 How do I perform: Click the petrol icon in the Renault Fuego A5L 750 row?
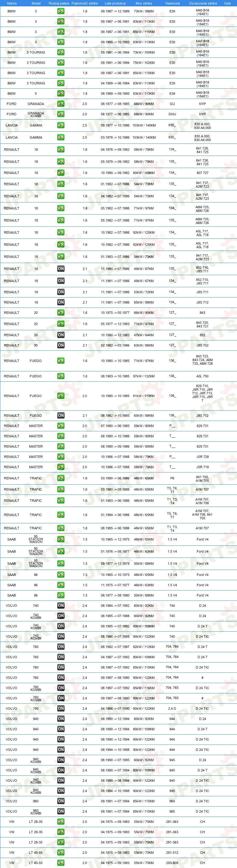pyautogui.click(x=61, y=376)
